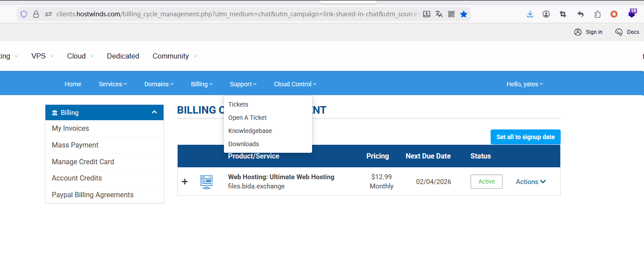Open My Invoices in billing sidebar
The image size is (644, 258).
click(71, 129)
